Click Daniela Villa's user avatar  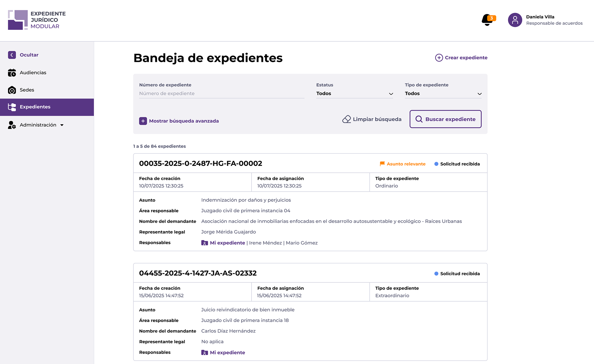[515, 20]
